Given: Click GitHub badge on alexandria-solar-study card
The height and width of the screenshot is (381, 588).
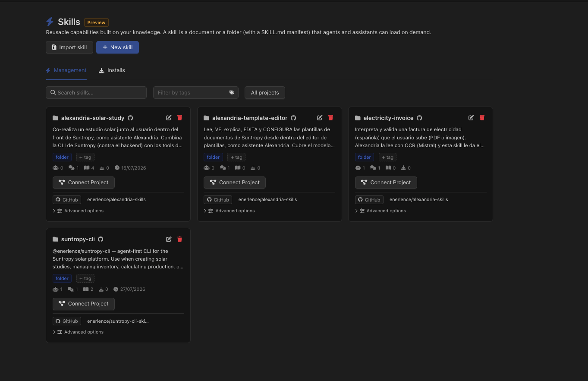Looking at the screenshot, I should pyautogui.click(x=67, y=200).
